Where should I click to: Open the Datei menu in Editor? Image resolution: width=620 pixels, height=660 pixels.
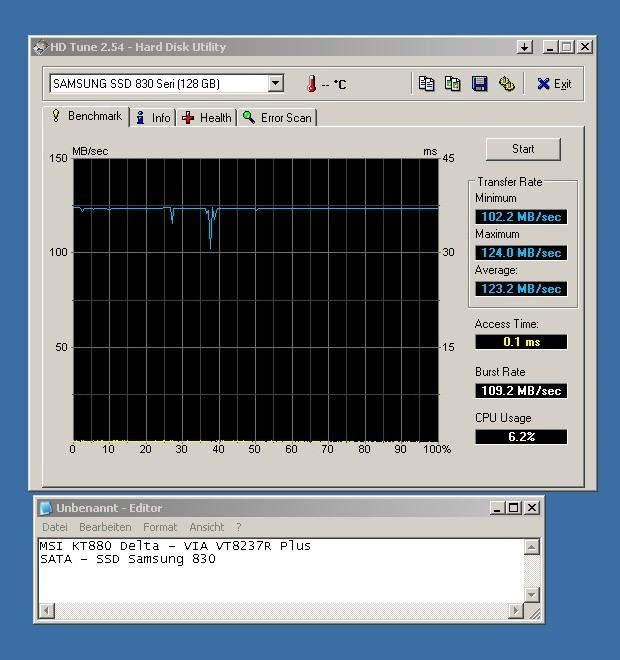click(x=55, y=527)
